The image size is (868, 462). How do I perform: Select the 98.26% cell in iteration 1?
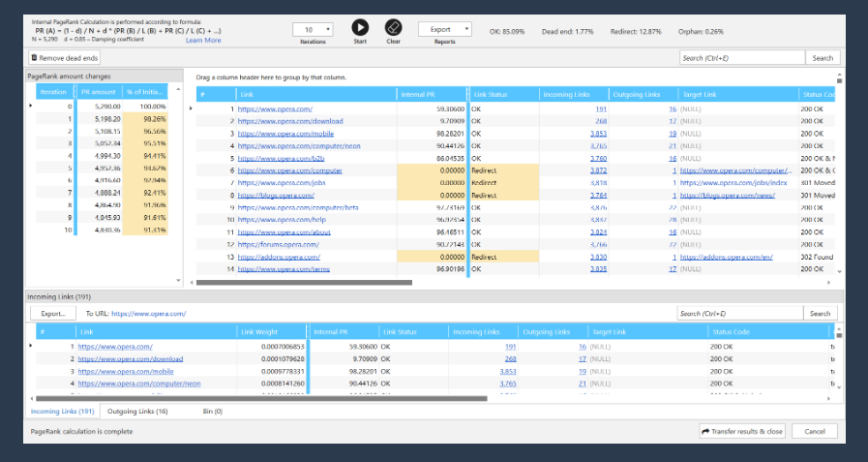tap(144, 118)
